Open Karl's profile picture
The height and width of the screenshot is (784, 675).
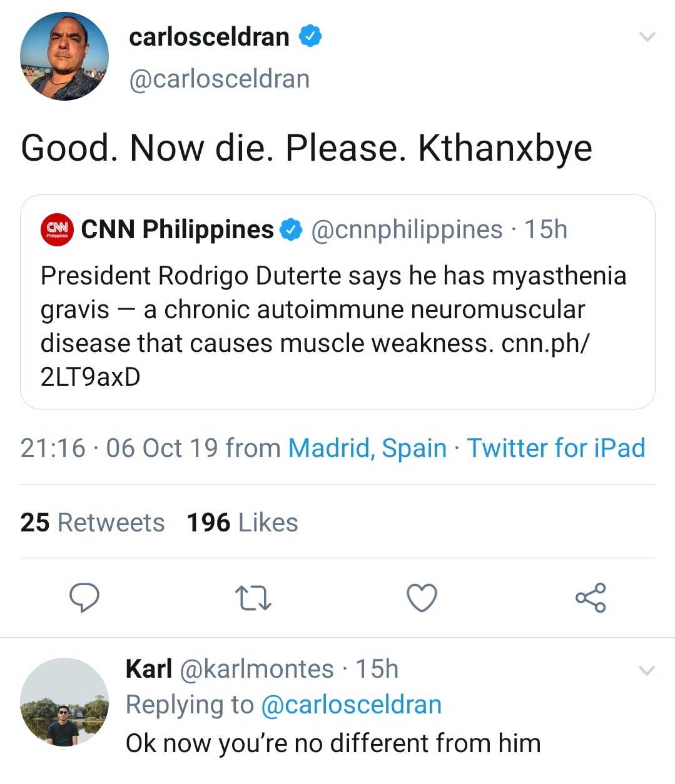point(64,701)
